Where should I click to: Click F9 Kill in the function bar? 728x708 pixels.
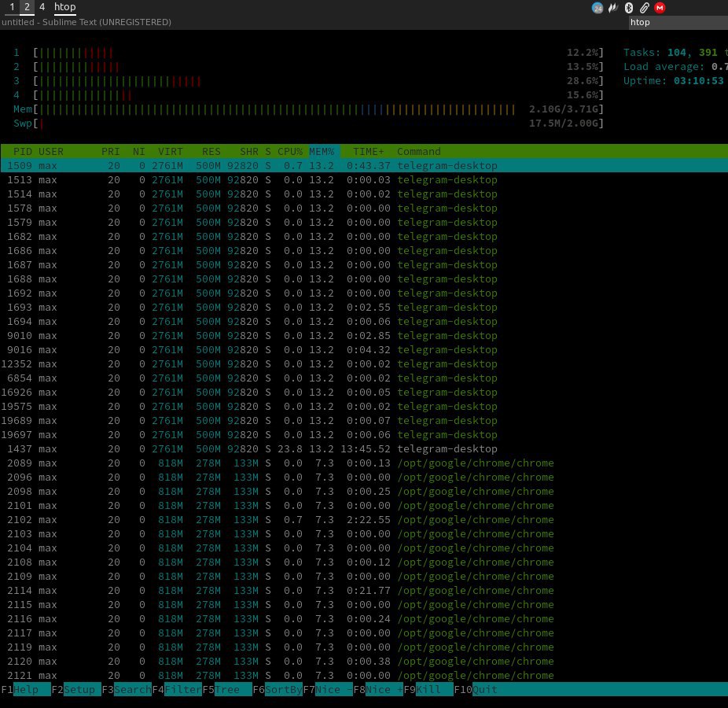[428, 689]
